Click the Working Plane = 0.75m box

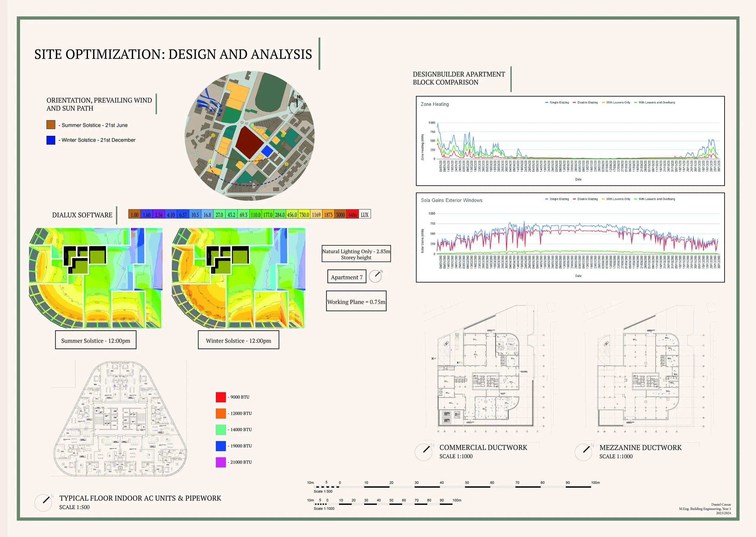[356, 301]
